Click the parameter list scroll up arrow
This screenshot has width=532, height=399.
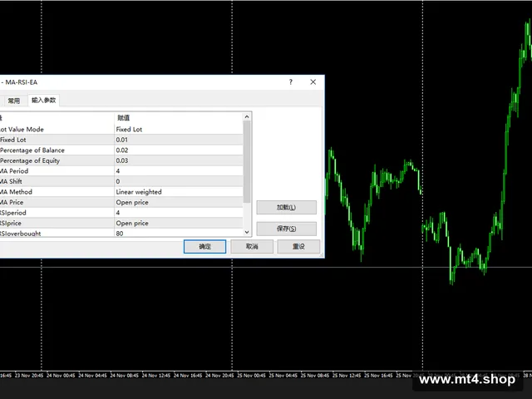click(247, 116)
